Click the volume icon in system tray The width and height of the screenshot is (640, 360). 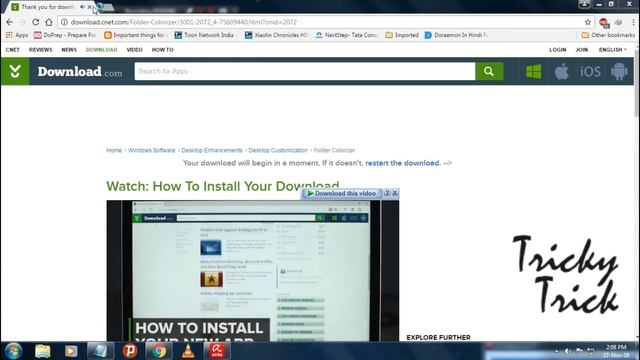click(x=567, y=351)
